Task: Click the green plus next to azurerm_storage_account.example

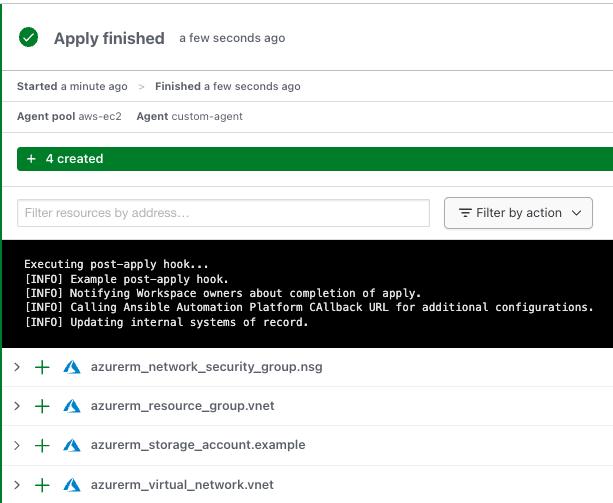Action: (x=42, y=446)
